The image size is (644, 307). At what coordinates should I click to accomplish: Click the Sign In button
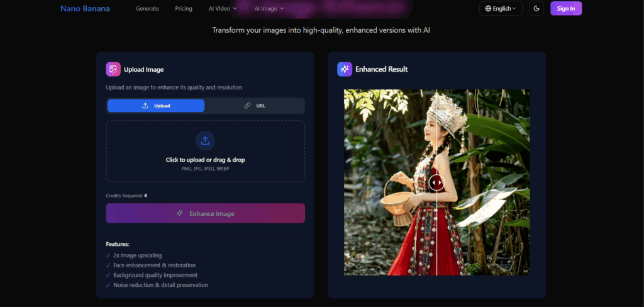pos(566,8)
